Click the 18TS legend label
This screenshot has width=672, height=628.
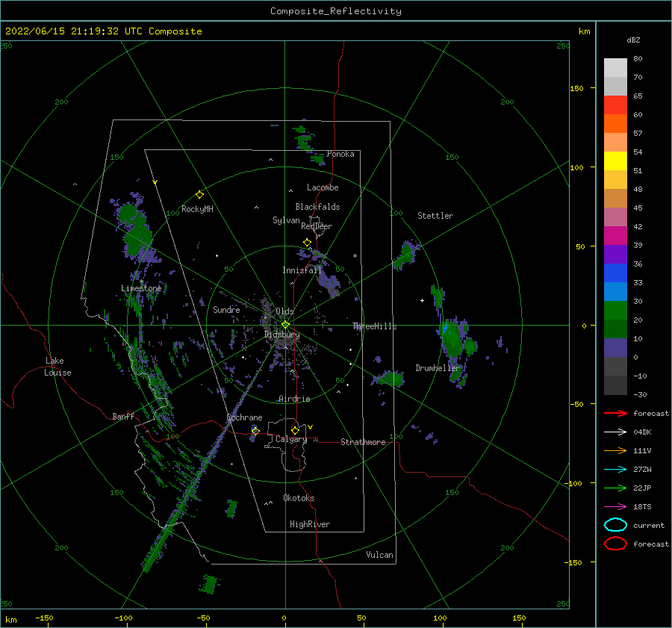tap(642, 507)
